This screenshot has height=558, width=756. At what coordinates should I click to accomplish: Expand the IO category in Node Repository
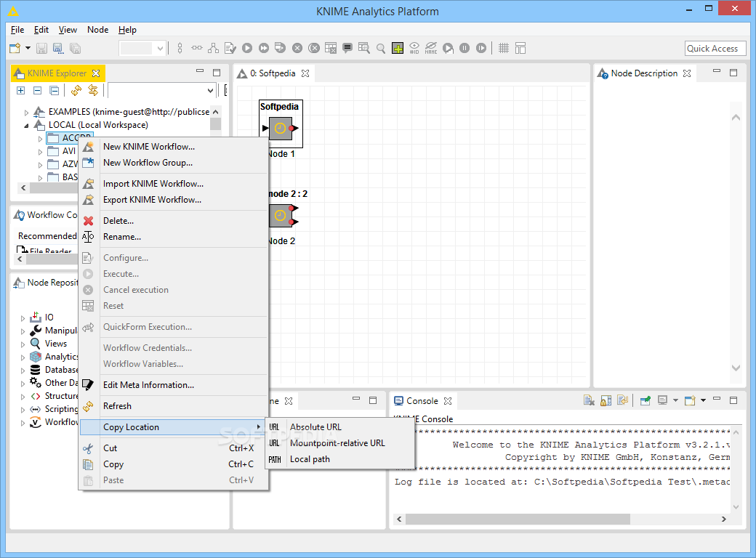23,318
